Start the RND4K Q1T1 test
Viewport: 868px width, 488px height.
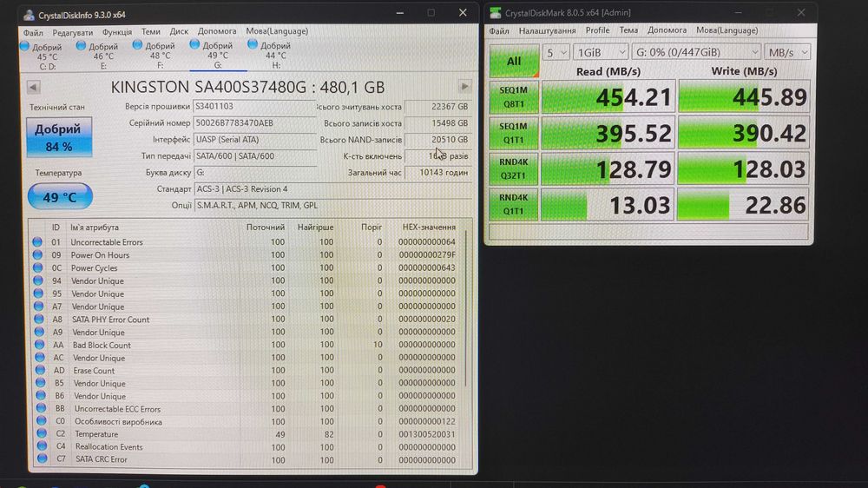(513, 204)
